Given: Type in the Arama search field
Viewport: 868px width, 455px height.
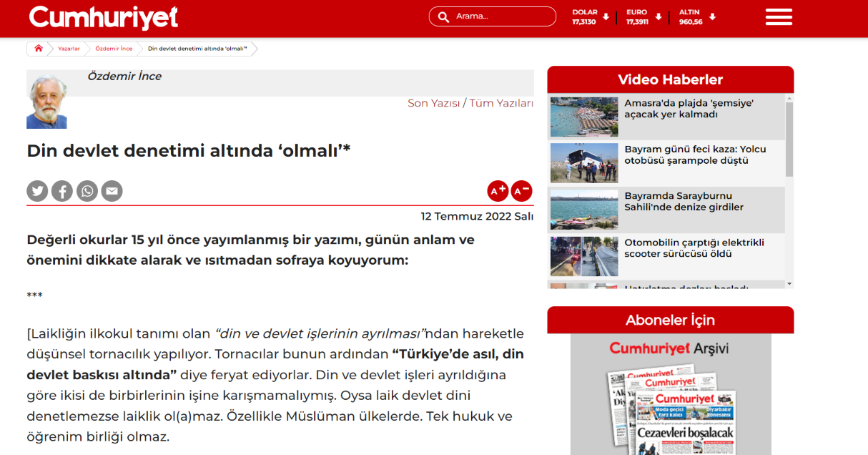Looking at the screenshot, I should 500,16.
